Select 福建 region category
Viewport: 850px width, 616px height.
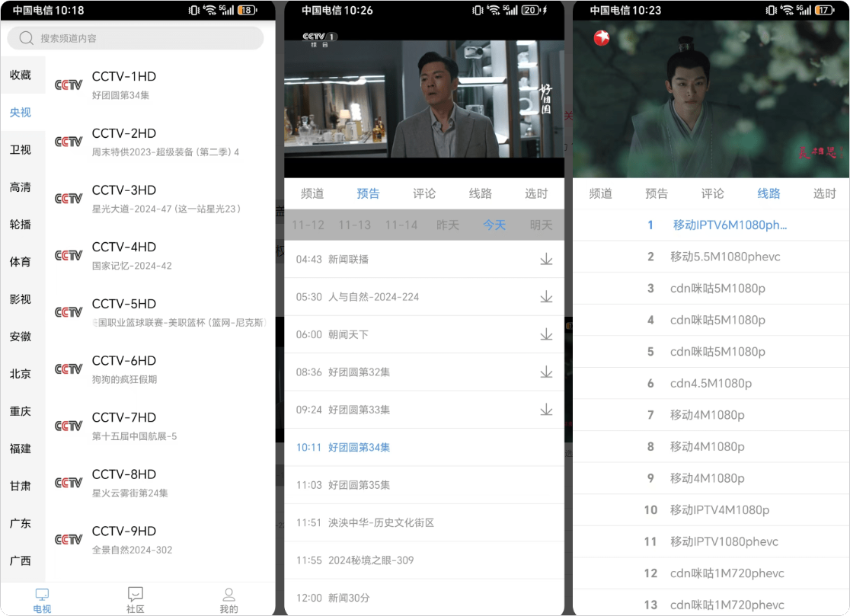(x=20, y=449)
